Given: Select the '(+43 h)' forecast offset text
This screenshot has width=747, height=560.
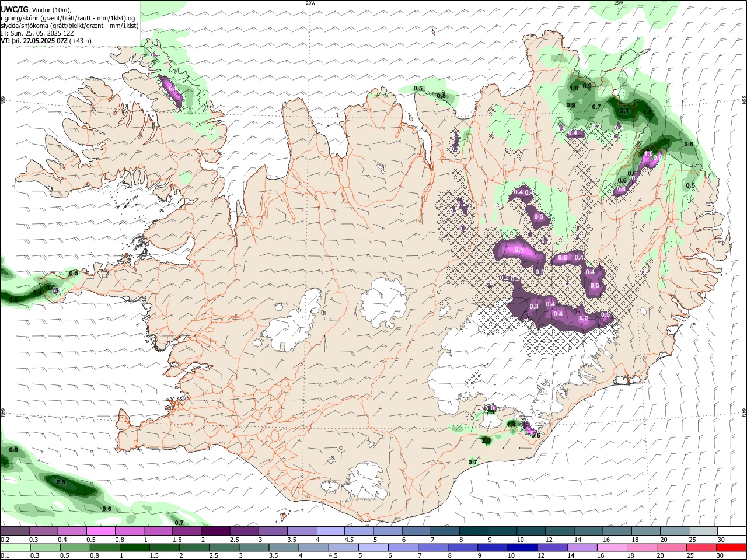Looking at the screenshot, I should click(x=80, y=41).
